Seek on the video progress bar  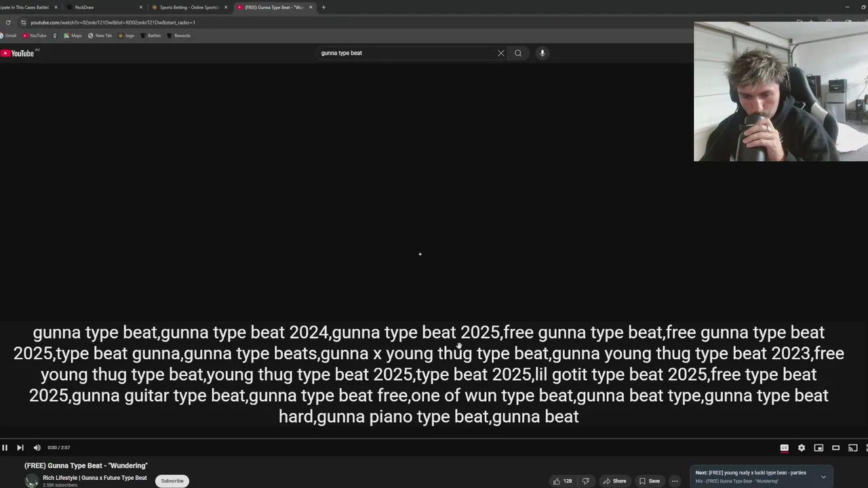434,439
